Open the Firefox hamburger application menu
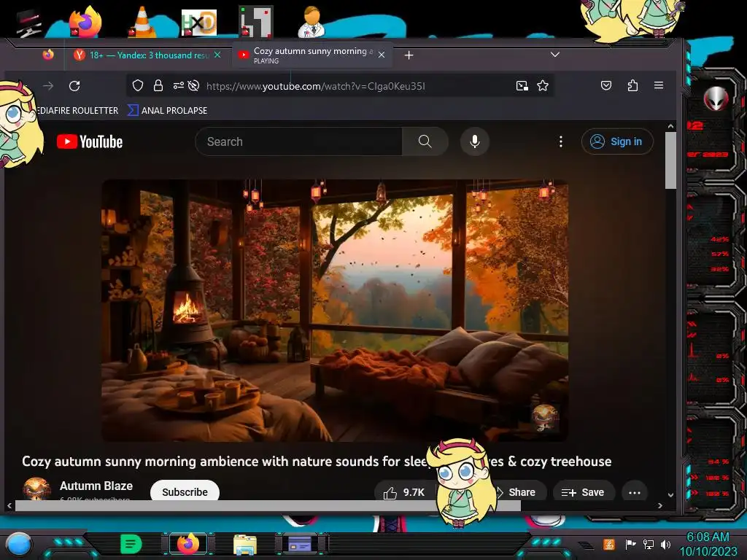 coord(659,85)
